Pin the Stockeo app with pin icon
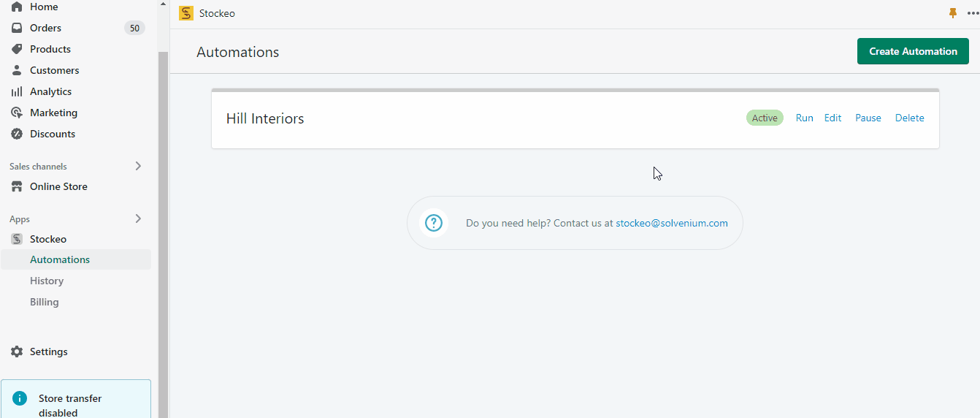The image size is (980, 418). click(952, 13)
